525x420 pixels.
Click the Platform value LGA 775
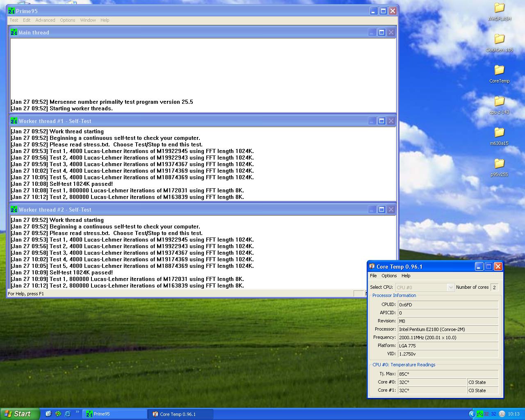pyautogui.click(x=448, y=346)
